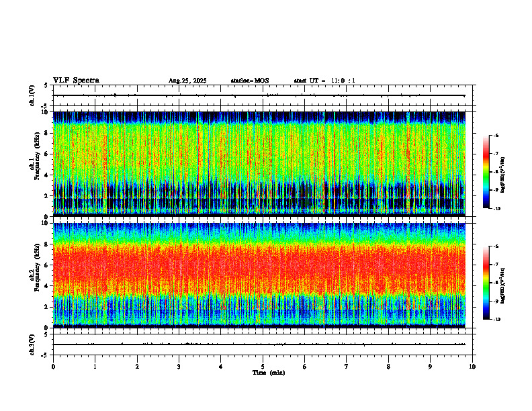Image resolution: width=532 pixels, height=411 pixels.
Task: Click time axis tick label "10"
Action: 472,367
